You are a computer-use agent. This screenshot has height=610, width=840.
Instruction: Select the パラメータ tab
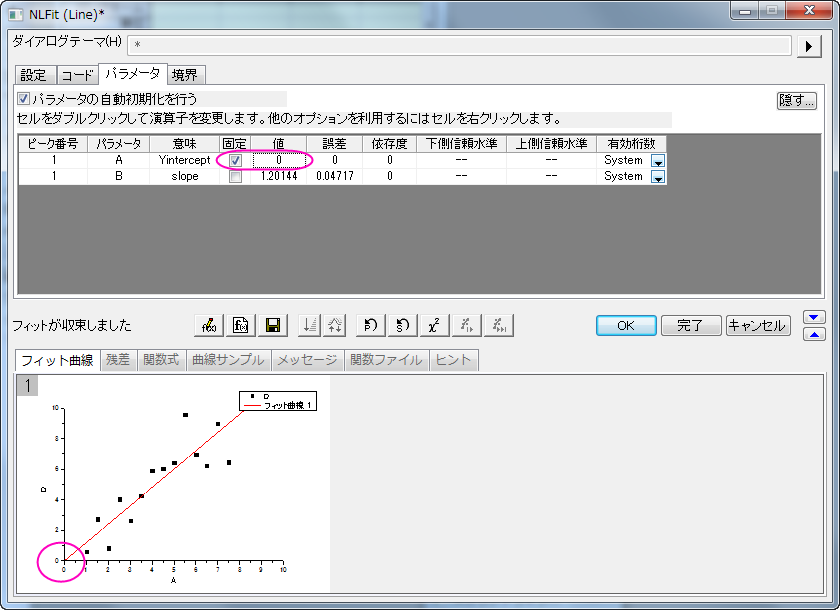click(x=132, y=73)
